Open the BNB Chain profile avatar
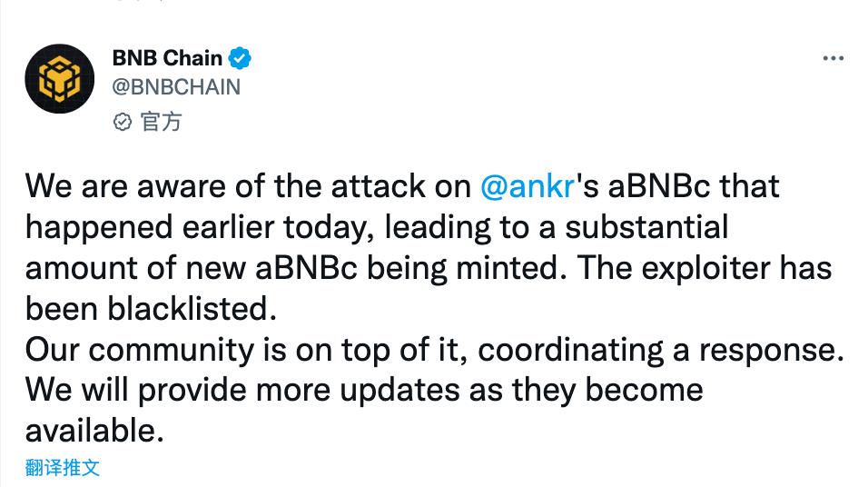 (59, 79)
